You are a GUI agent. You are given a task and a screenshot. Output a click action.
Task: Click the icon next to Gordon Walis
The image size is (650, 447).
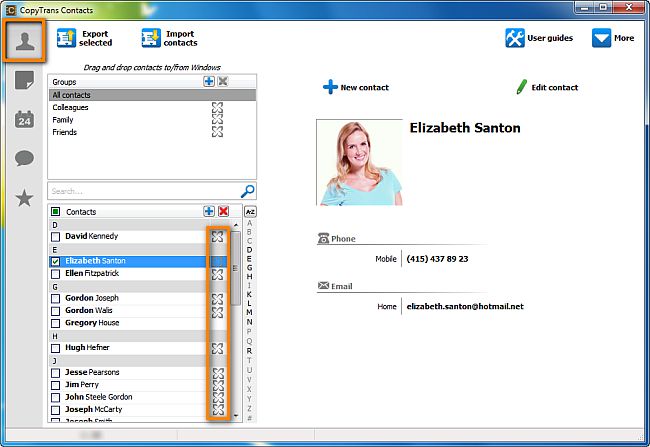coord(218,311)
